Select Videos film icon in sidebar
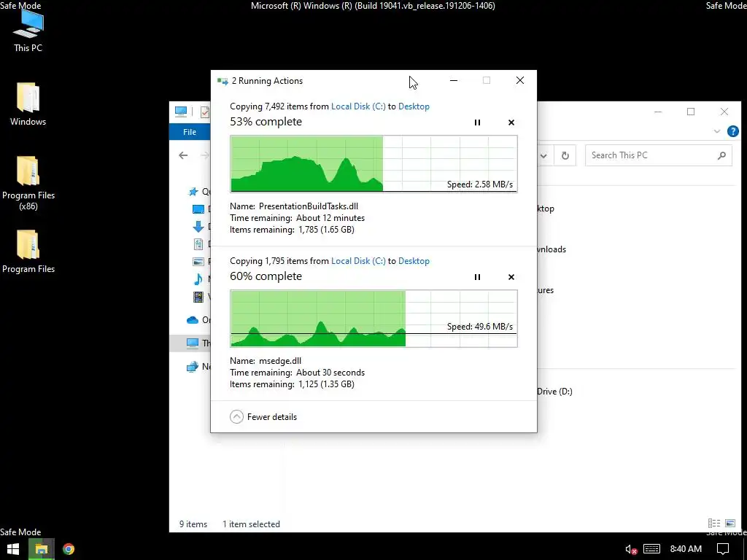The image size is (747, 560). (x=198, y=297)
